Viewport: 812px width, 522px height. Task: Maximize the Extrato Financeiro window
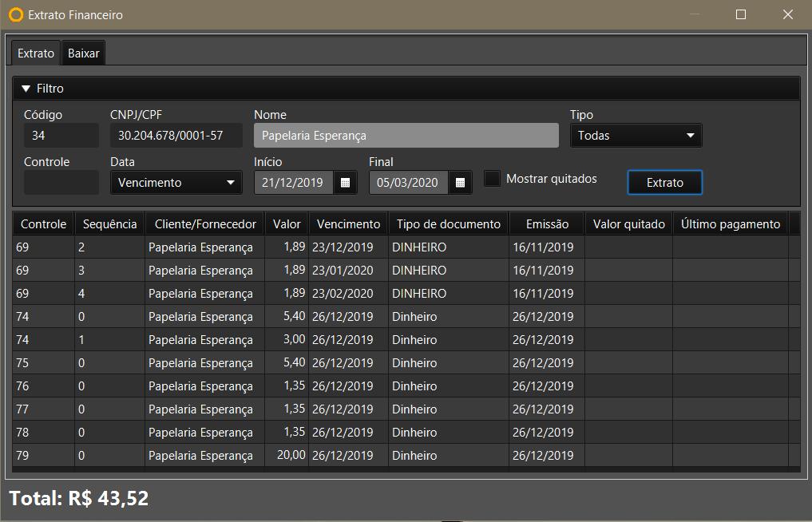pos(741,14)
